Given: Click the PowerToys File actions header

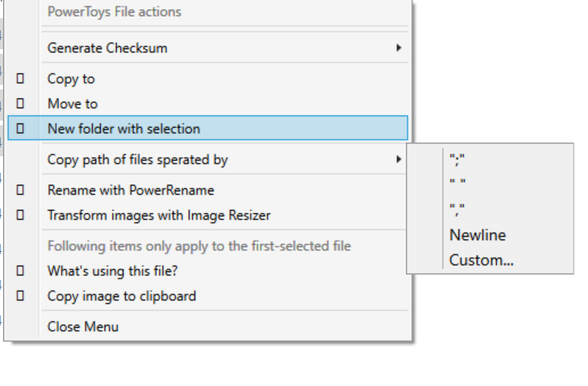Looking at the screenshot, I should pos(114,12).
